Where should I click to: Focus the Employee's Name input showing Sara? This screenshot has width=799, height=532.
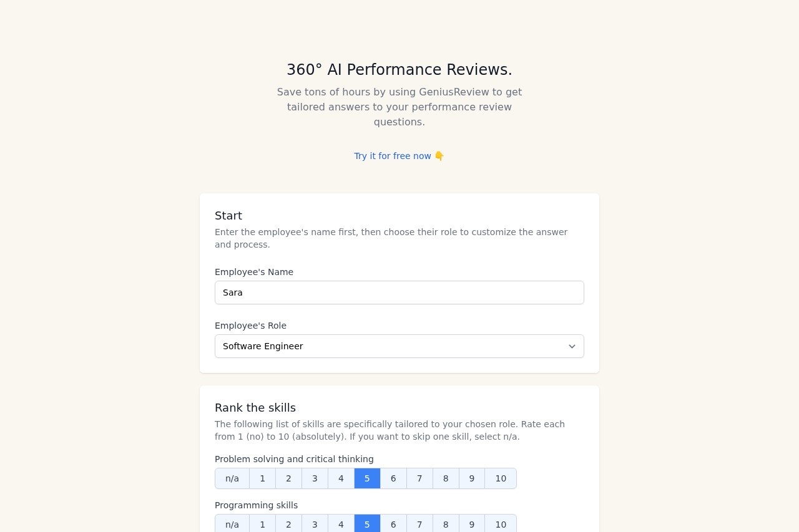[x=399, y=292]
